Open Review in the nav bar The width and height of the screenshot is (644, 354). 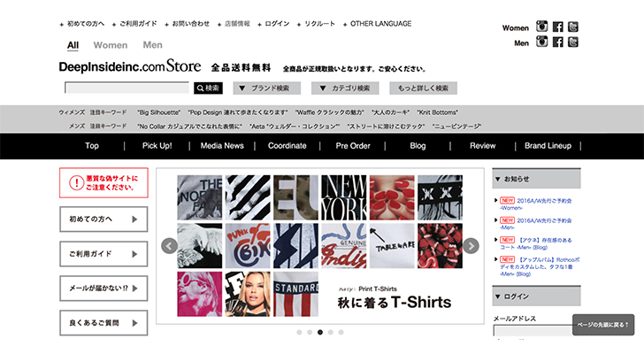tap(483, 146)
